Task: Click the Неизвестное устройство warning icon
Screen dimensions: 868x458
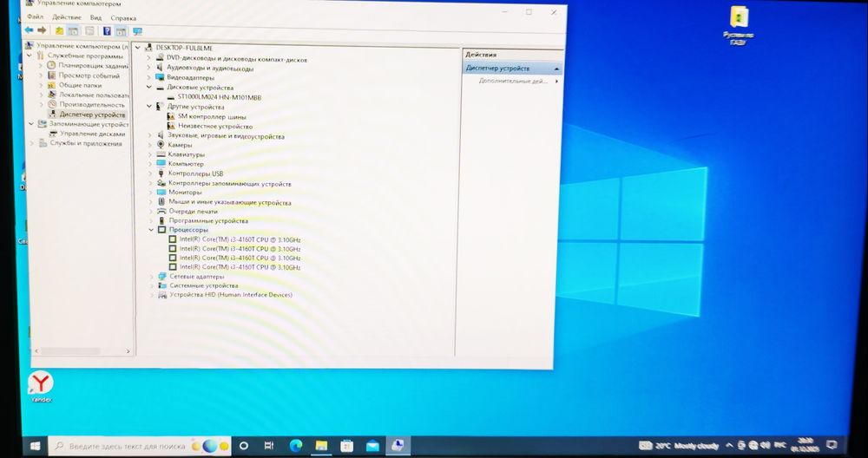Action: 171,126
